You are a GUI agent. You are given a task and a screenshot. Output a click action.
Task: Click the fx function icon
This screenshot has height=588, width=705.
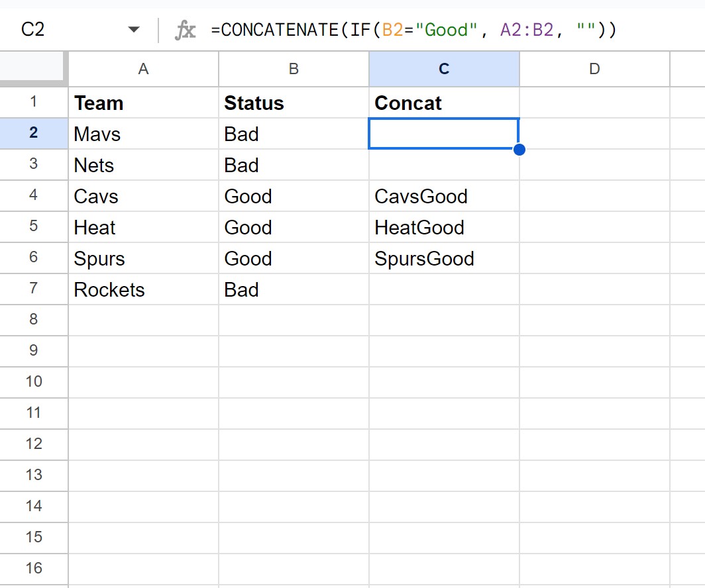(x=186, y=30)
